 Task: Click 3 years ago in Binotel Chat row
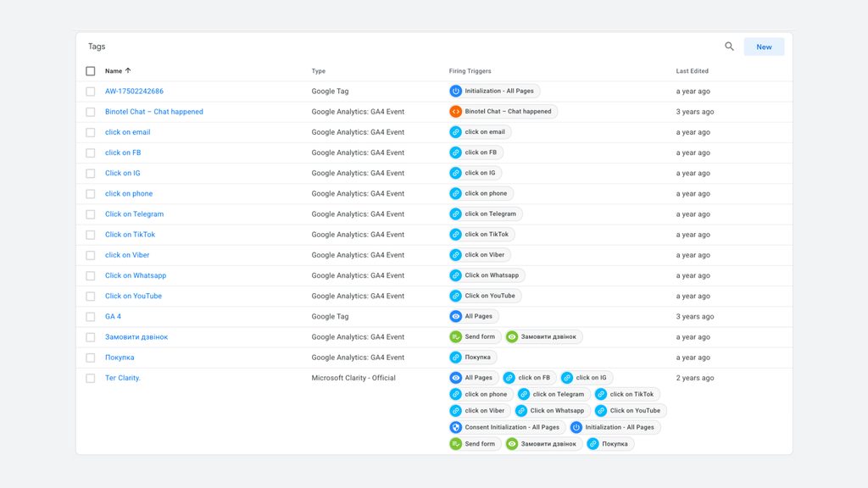[695, 112]
